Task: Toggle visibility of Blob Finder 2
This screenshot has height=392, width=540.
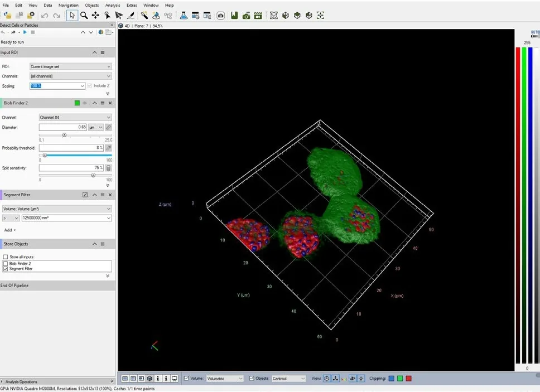Action: pyautogui.click(x=85, y=103)
